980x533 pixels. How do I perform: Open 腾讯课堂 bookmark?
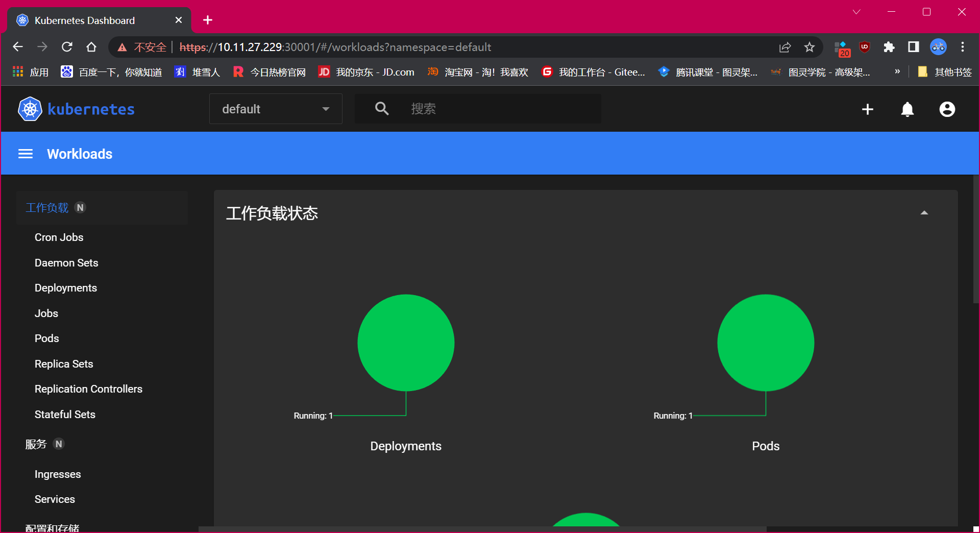708,72
